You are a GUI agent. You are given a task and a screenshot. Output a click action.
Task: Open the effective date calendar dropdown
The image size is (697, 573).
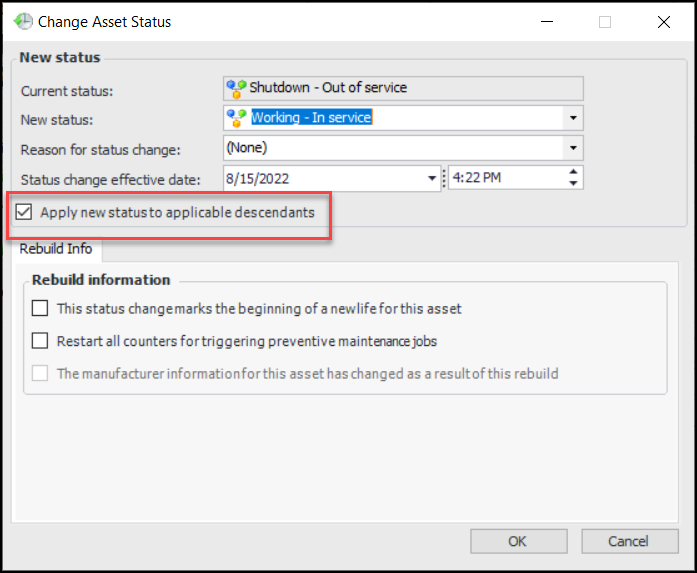tap(431, 178)
